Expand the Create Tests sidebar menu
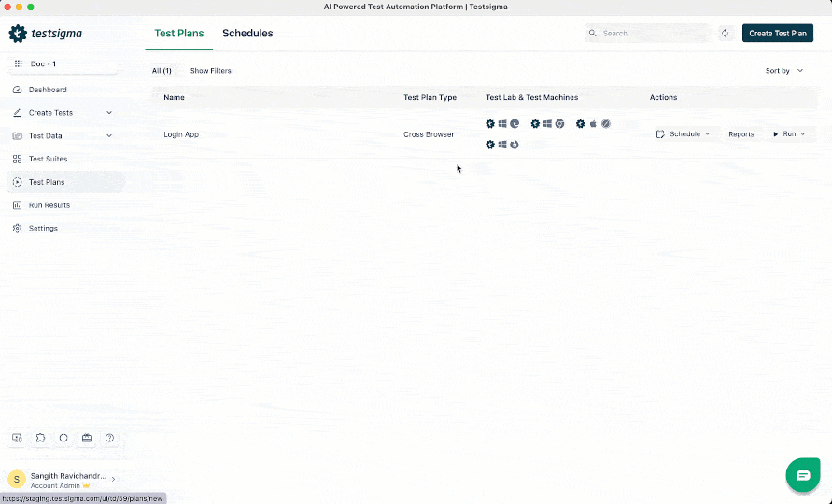Image resolution: width=832 pixels, height=504 pixels. tap(109, 113)
